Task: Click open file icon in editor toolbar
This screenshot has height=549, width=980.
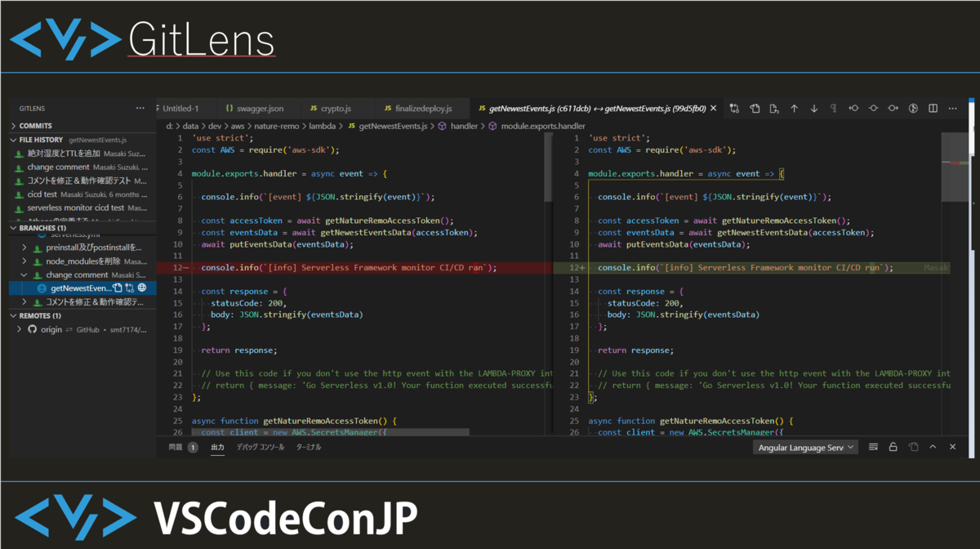Action: coord(755,108)
